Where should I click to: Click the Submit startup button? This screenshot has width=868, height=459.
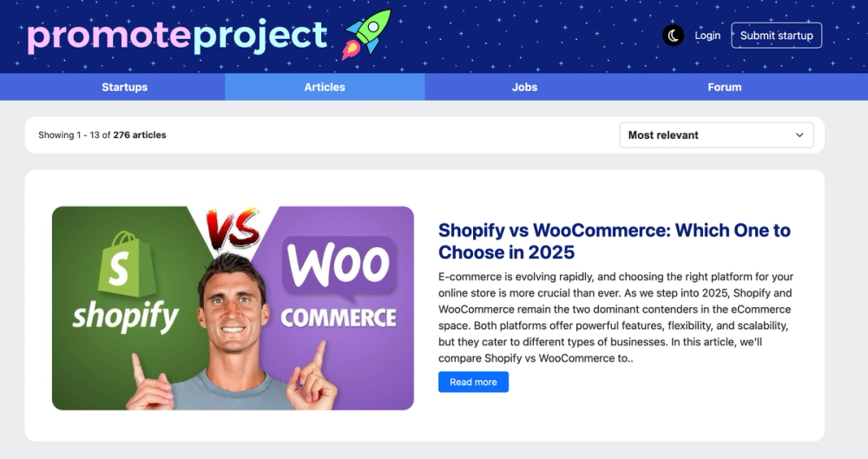[x=776, y=36]
